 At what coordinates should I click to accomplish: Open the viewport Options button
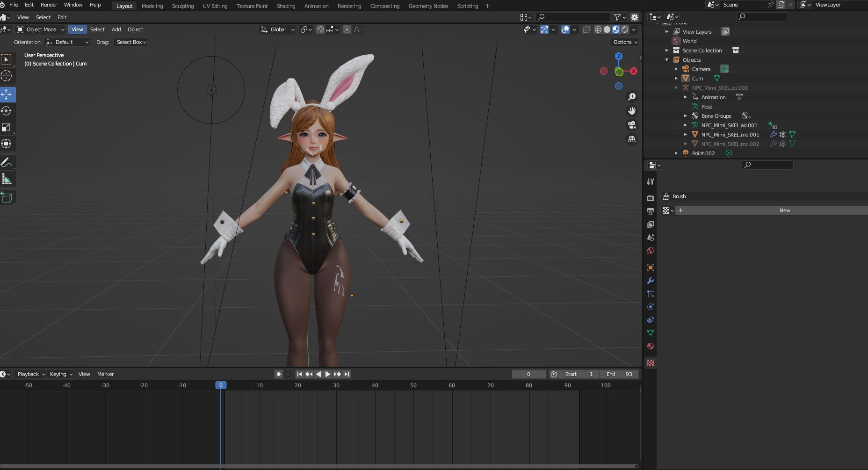click(625, 42)
